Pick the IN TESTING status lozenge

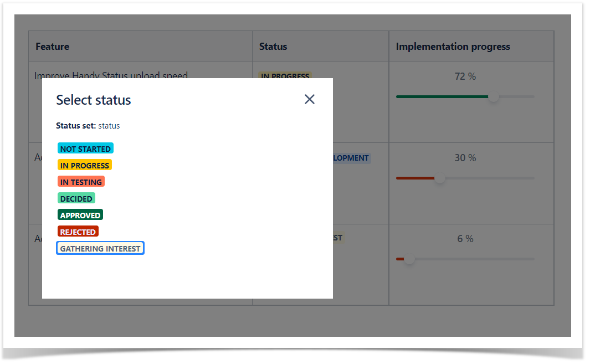[81, 182]
